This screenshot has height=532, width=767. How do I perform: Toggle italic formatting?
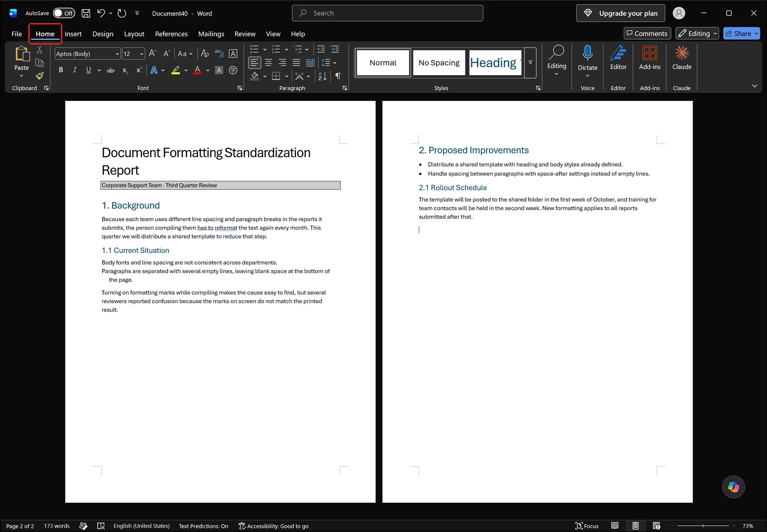(x=75, y=70)
